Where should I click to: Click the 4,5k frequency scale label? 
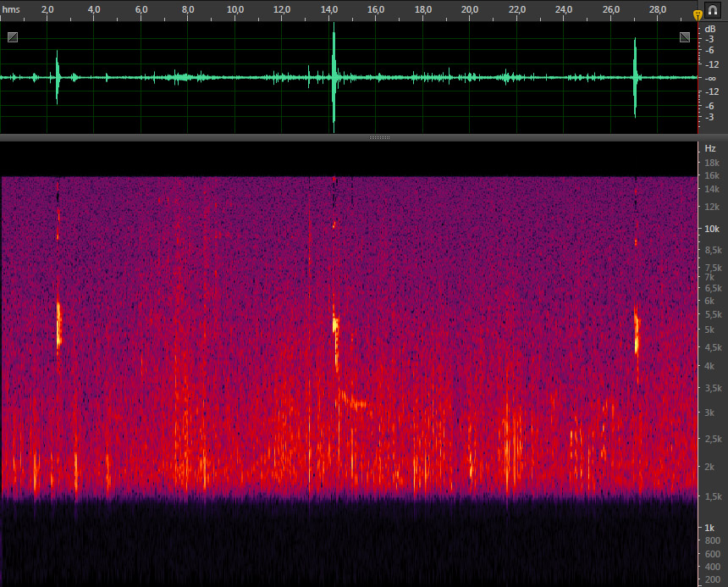[x=713, y=347]
